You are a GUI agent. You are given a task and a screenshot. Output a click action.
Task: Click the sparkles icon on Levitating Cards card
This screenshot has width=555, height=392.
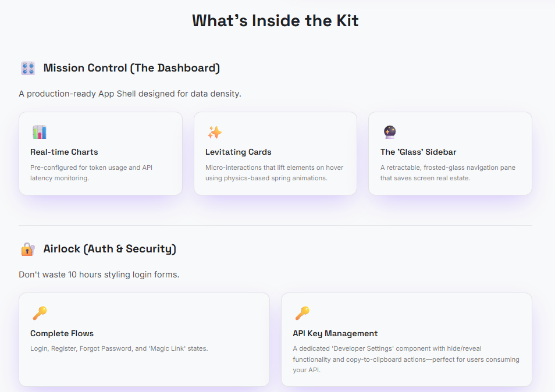pos(214,132)
